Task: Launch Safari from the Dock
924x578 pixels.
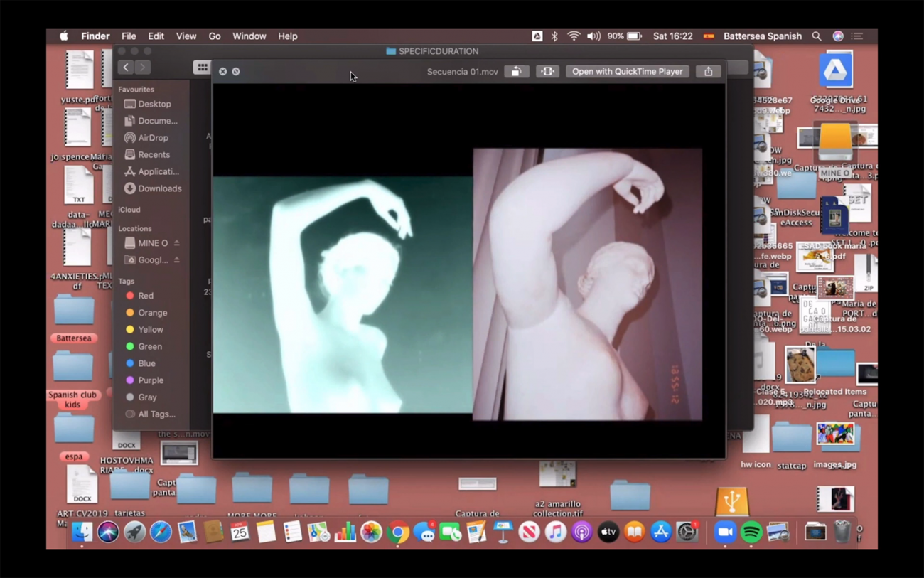Action: coord(161,532)
